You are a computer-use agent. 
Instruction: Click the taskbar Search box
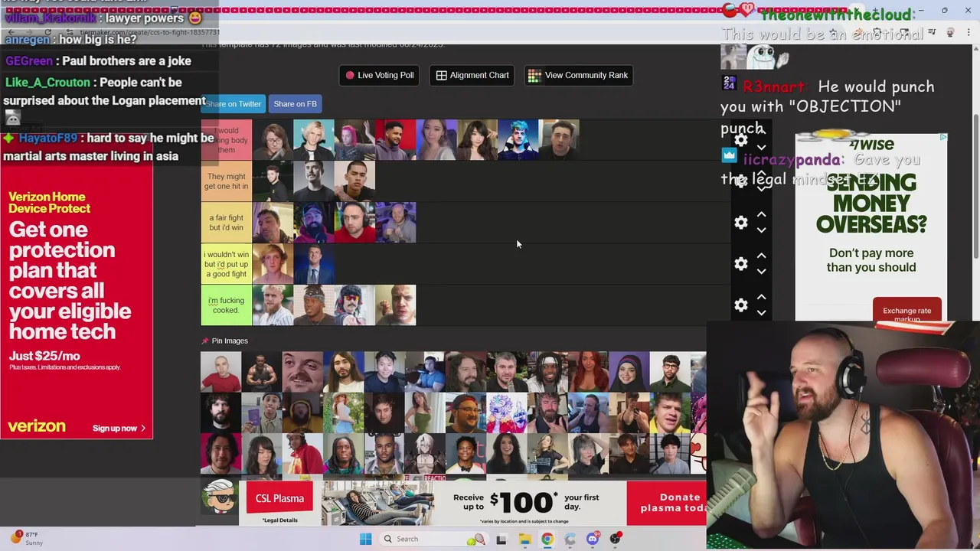pos(433,539)
